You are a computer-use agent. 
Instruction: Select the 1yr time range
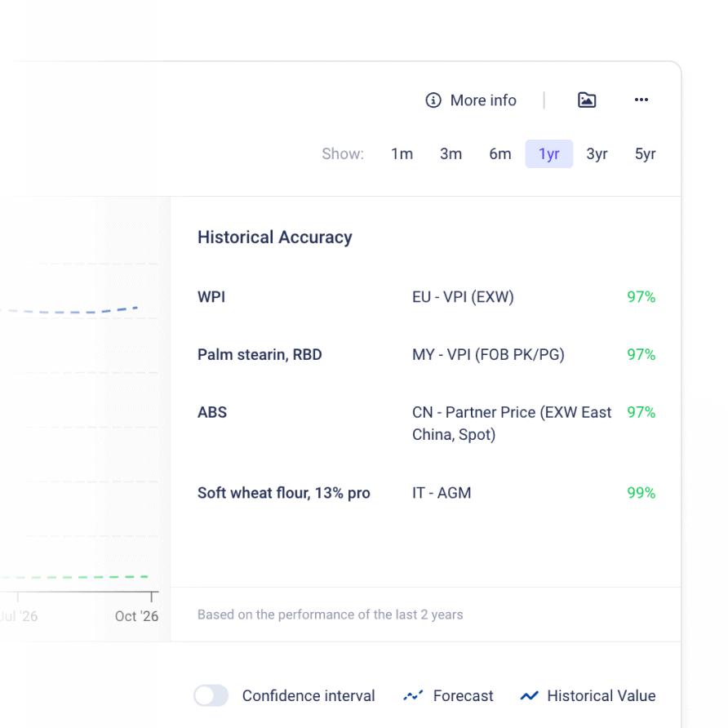click(548, 154)
